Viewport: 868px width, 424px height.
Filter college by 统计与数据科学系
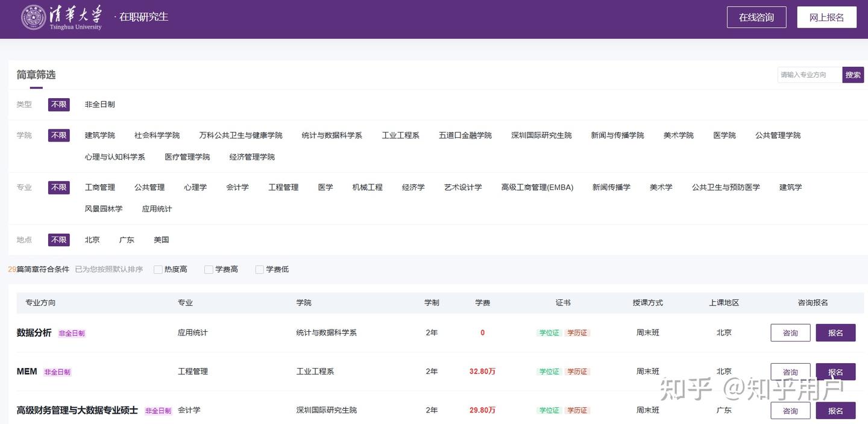[332, 136]
